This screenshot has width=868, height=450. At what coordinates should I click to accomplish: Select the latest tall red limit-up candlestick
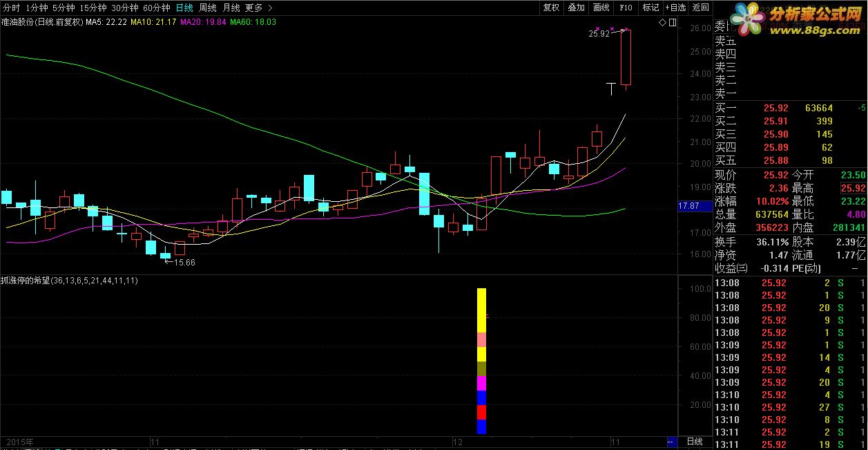[626, 57]
